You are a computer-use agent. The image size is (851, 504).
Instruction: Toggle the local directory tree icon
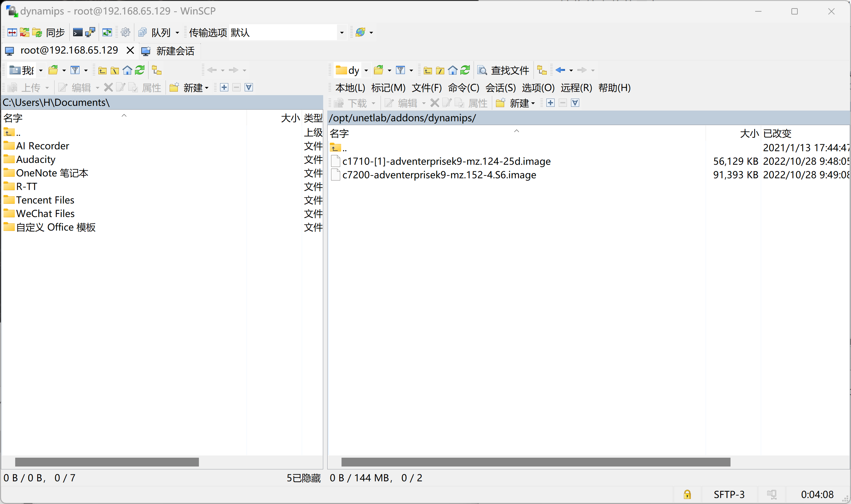click(157, 70)
